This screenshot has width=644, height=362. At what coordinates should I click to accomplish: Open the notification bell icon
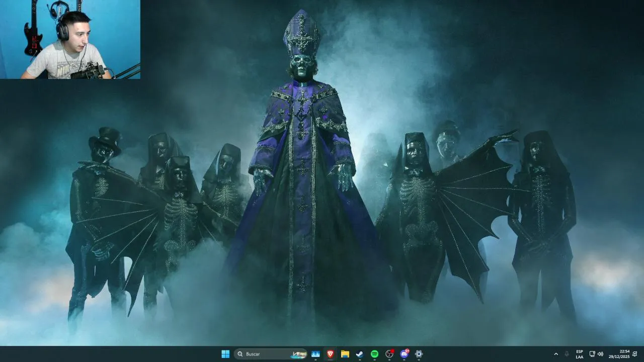tap(635, 354)
